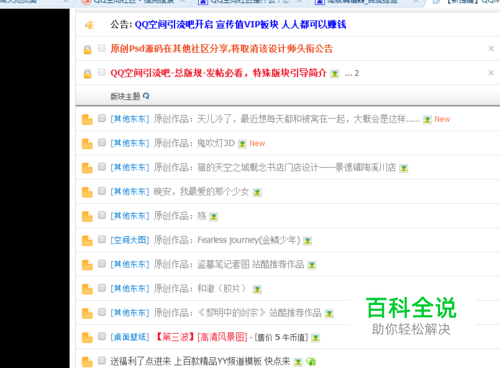
Task: Tick checkbox for QQ空间引流吧-总版规 thread
Action: (102, 72)
